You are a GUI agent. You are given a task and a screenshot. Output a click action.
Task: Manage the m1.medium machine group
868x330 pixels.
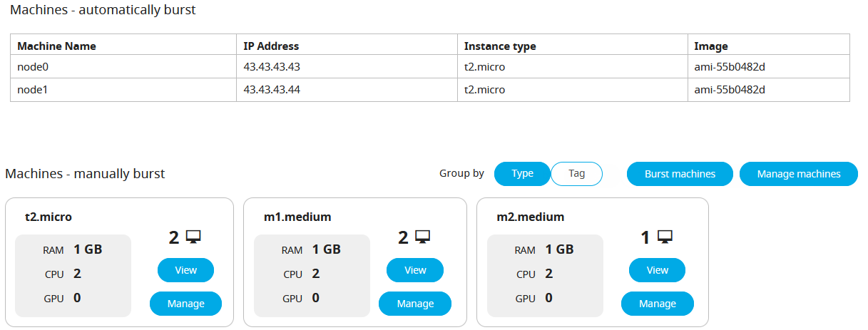coord(415,304)
